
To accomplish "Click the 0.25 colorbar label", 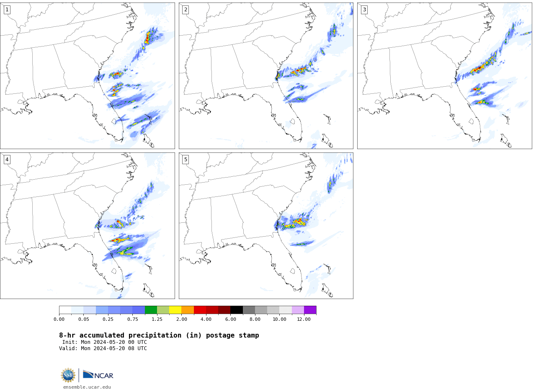I will coord(108,320).
